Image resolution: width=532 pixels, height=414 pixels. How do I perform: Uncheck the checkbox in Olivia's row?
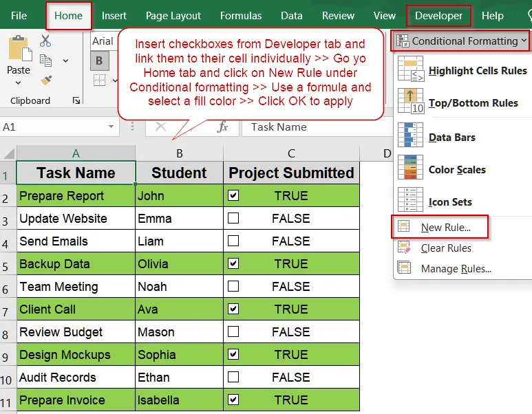click(233, 263)
